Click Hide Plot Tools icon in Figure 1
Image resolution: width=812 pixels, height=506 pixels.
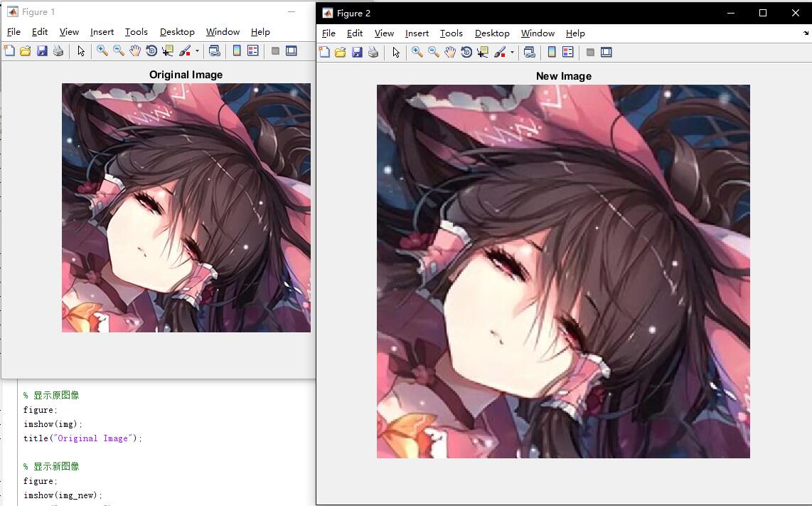pos(275,51)
